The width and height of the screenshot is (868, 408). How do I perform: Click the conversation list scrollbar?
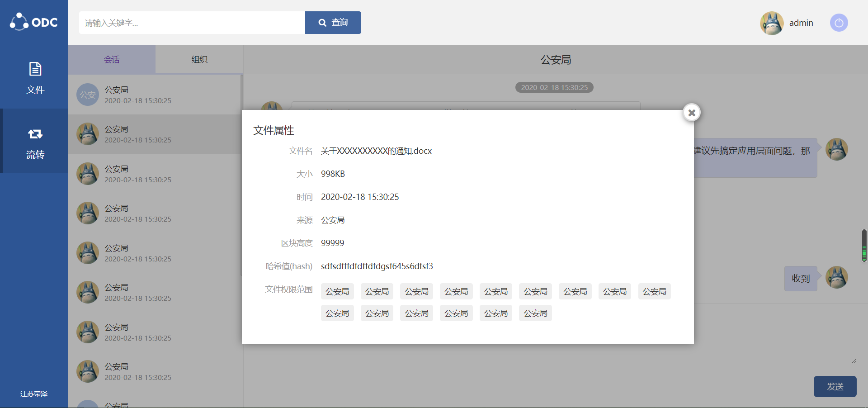(x=241, y=174)
